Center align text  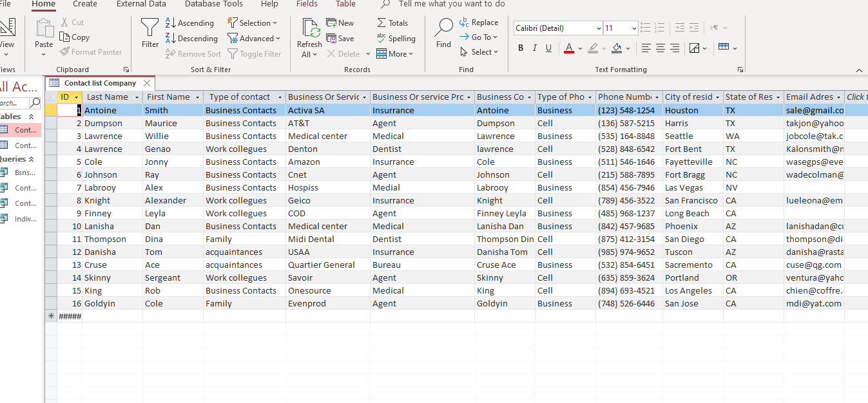coord(660,48)
